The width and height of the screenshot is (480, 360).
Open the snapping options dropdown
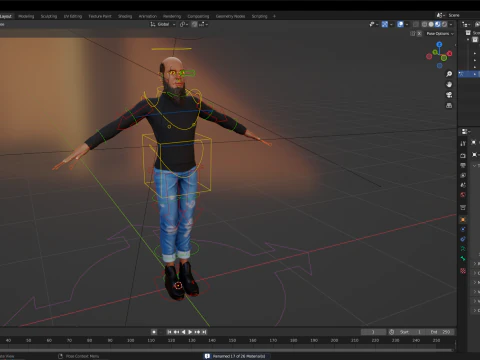[204, 24]
